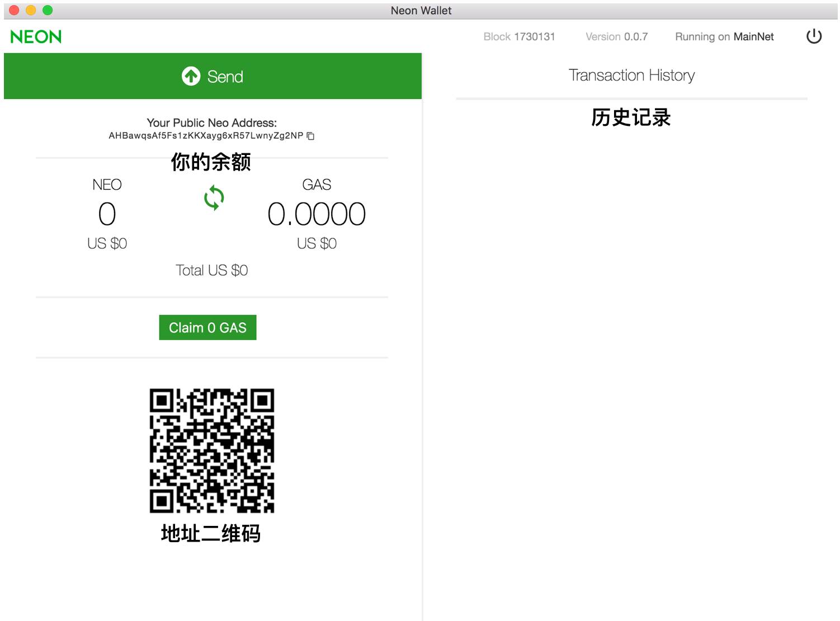Click the Version 0.0.7 label
This screenshot has width=840, height=621.
pyautogui.click(x=616, y=37)
